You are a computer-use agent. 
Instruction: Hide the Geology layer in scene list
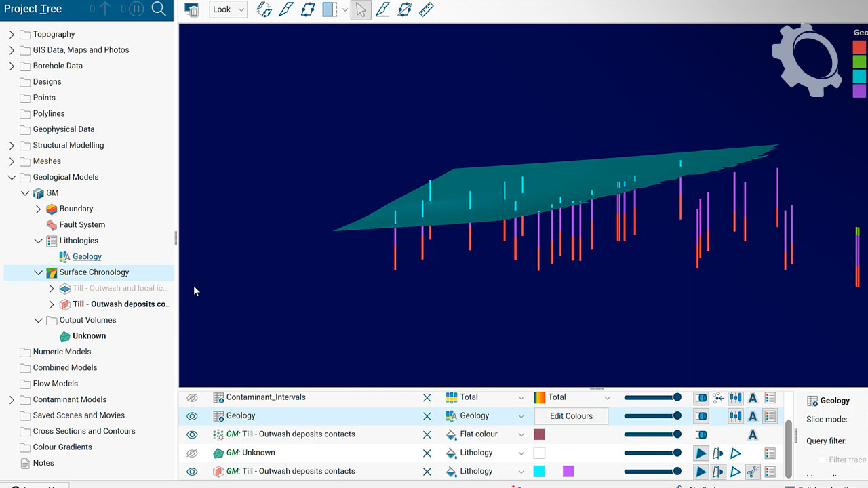click(x=192, y=416)
